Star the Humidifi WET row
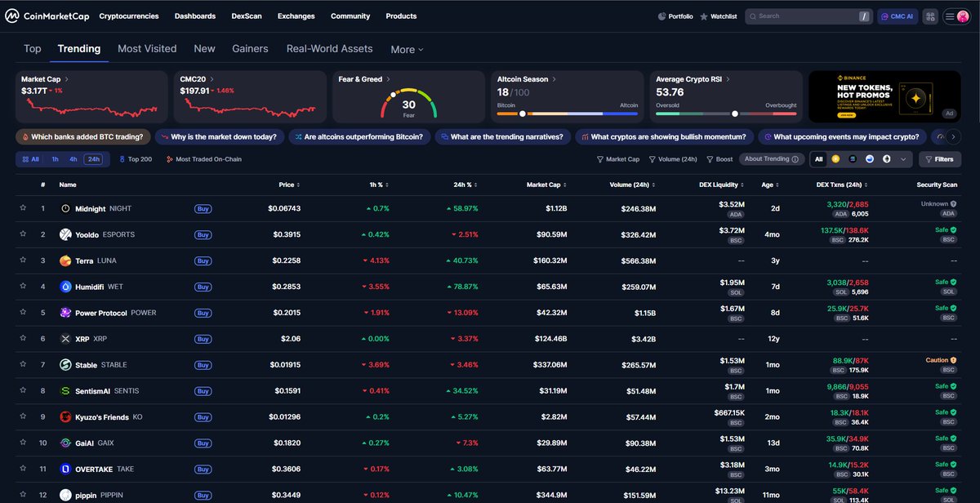This screenshot has height=503, width=980. [24, 287]
